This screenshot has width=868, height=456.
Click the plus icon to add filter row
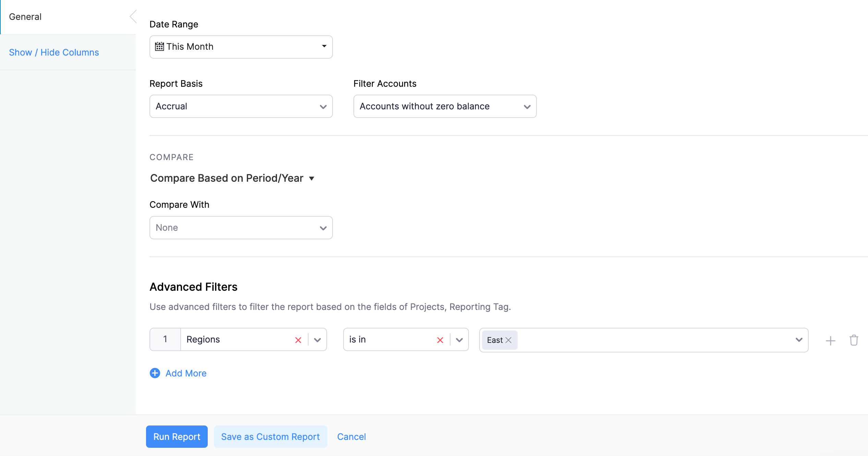[830, 340]
